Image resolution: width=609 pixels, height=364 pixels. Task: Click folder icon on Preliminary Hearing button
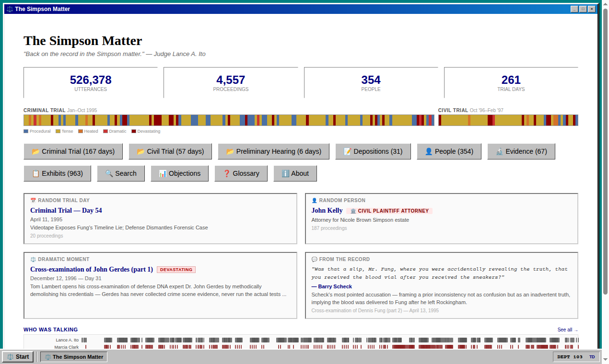coord(230,151)
